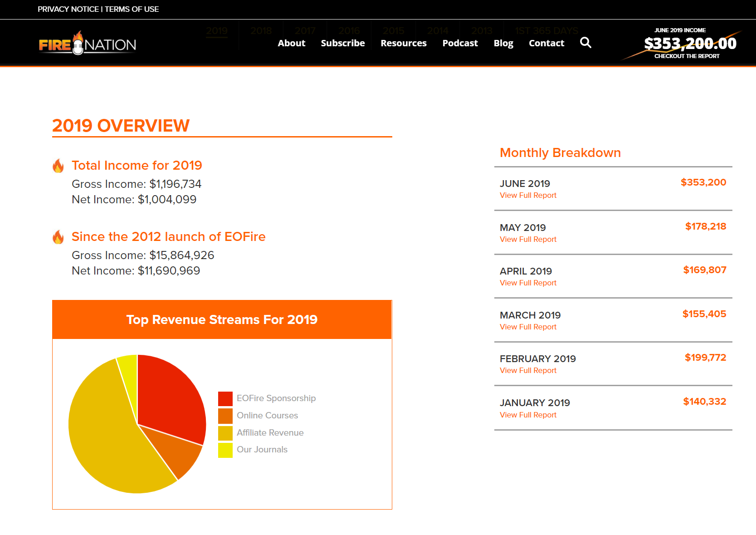This screenshot has width=756, height=535.
Task: Select the 2019 year tab
Action: click(x=217, y=31)
